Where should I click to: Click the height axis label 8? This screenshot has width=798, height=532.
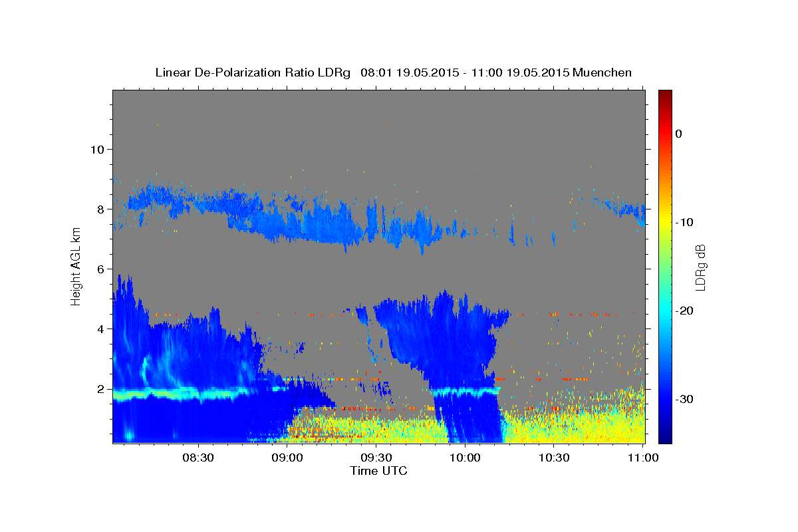(x=100, y=209)
